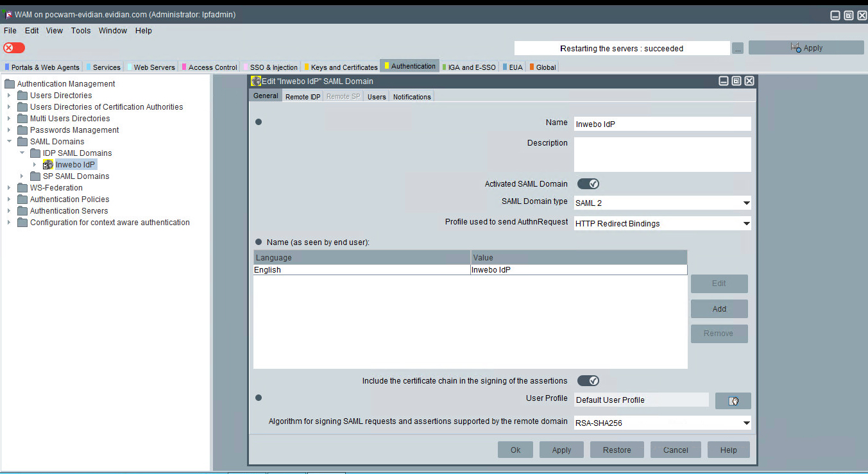Toggle the include certificate chain switch
Screen dimensions: 868x474
[588, 381]
